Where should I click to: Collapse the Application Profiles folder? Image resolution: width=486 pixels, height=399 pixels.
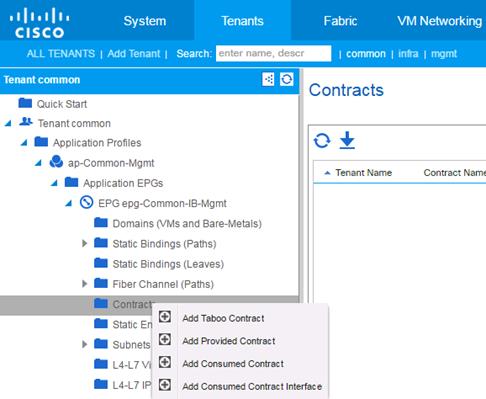point(24,143)
